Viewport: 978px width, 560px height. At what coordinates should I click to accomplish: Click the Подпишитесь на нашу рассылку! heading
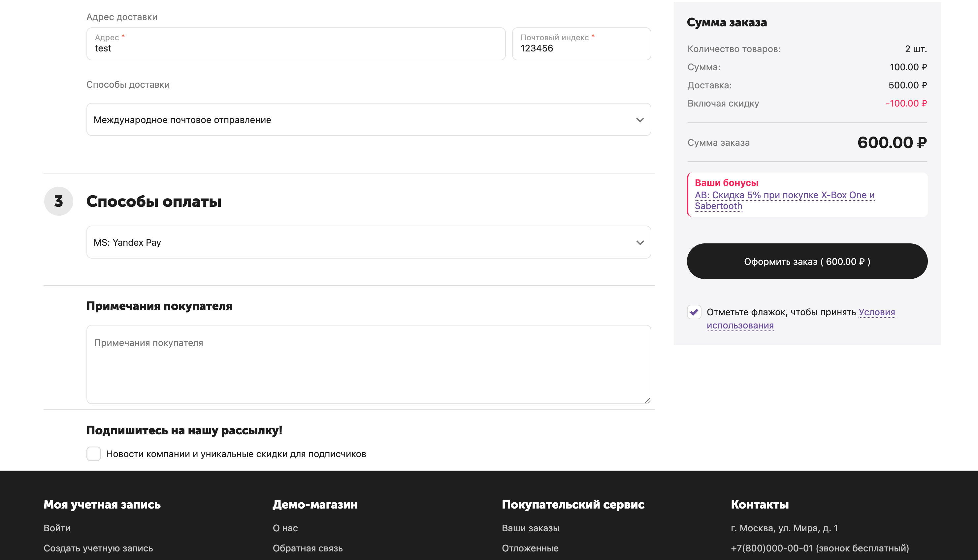[x=184, y=430]
